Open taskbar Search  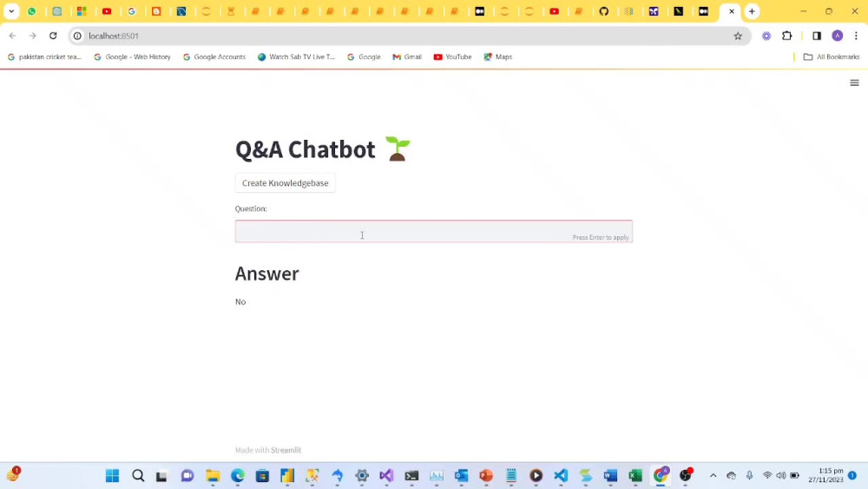tap(138, 476)
